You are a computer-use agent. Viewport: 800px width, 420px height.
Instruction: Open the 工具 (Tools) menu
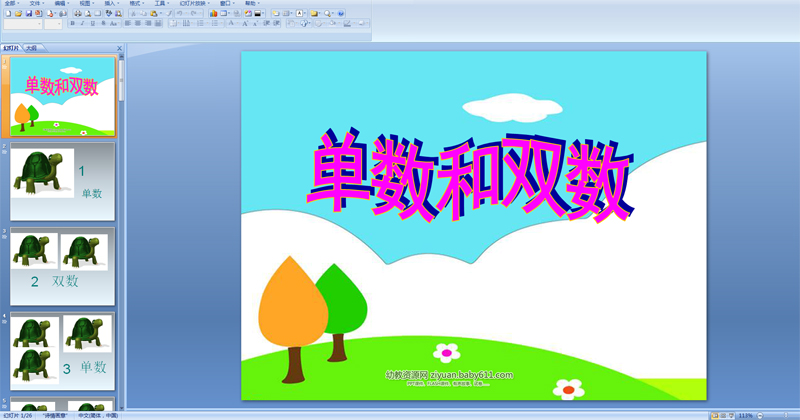click(162, 3)
